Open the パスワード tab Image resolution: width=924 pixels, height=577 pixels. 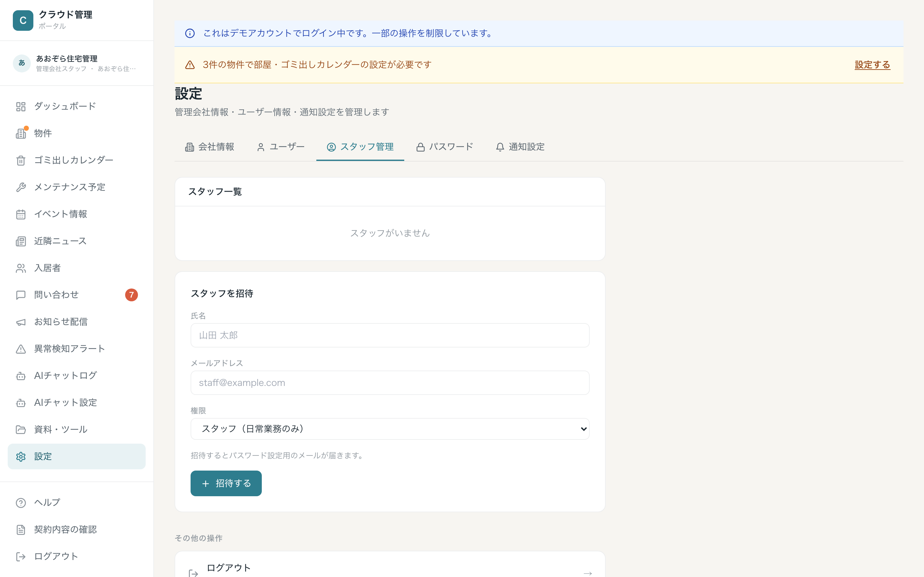point(444,147)
